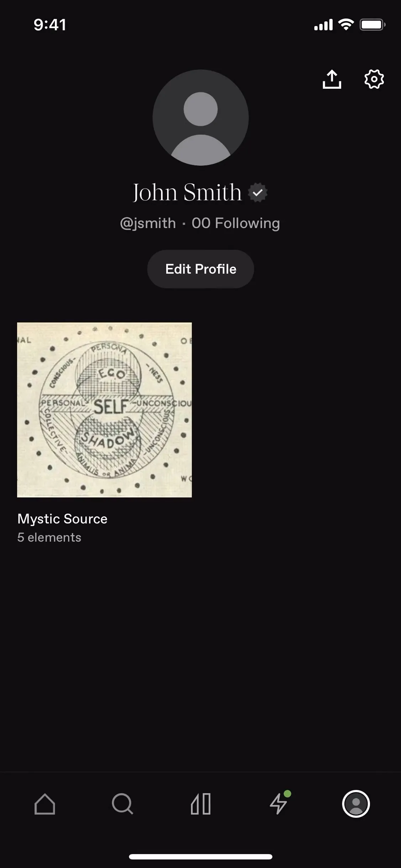Tap the Wi-Fi icon in status bar

(345, 25)
